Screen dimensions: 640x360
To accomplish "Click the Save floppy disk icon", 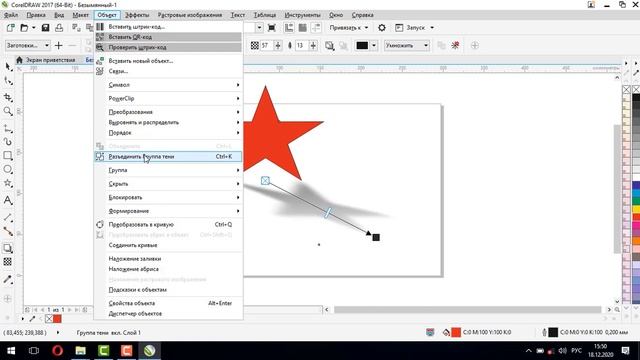I will 45,28.
